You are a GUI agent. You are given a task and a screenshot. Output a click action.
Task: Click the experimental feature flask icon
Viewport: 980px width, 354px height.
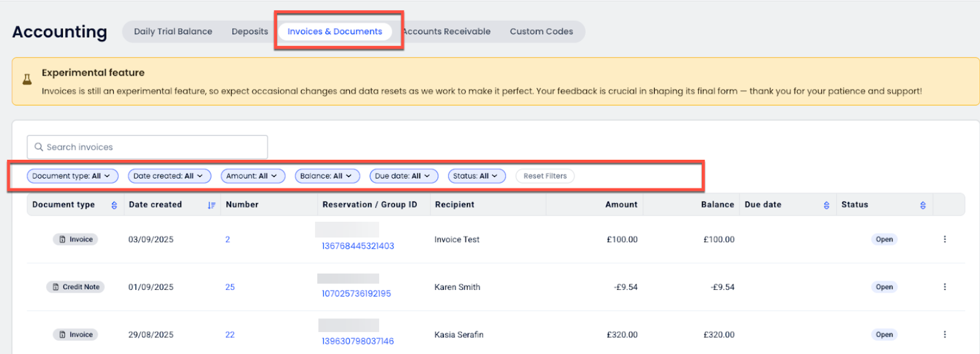[x=27, y=80]
